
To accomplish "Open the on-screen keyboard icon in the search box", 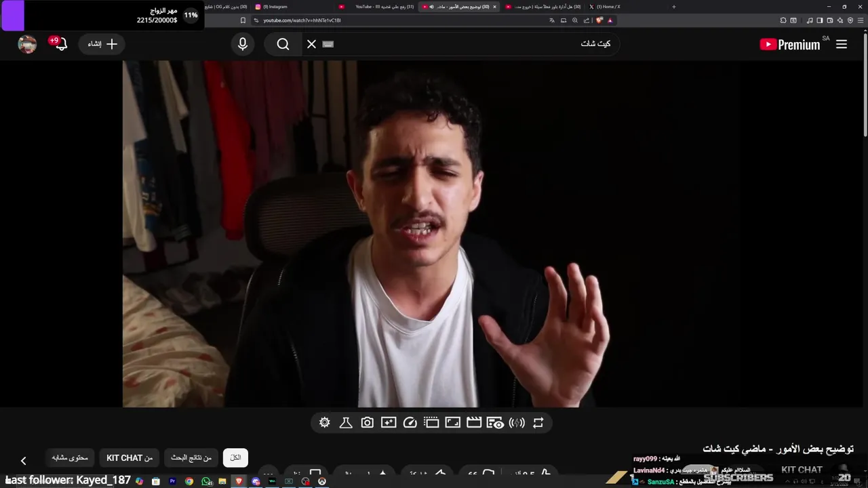I will pyautogui.click(x=328, y=44).
